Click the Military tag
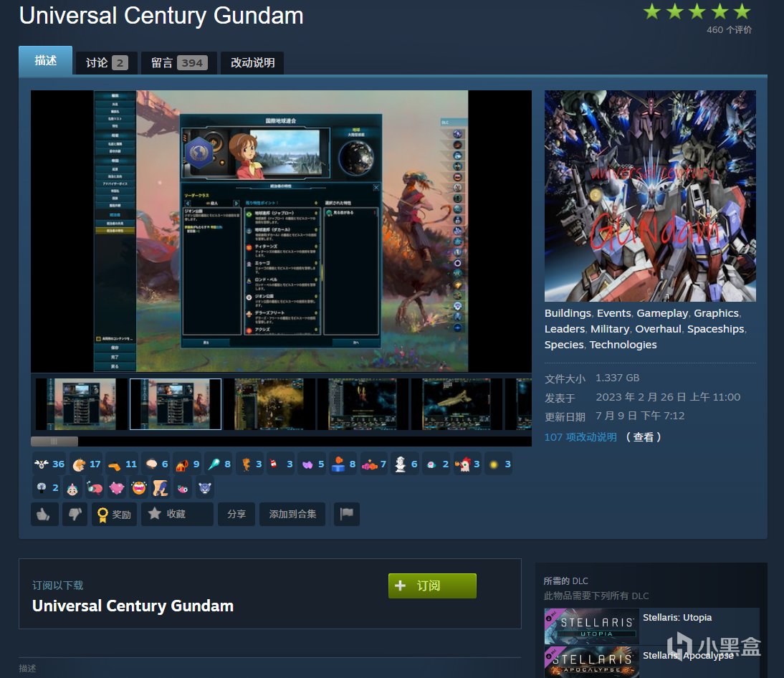This screenshot has width=784, height=678. [610, 329]
